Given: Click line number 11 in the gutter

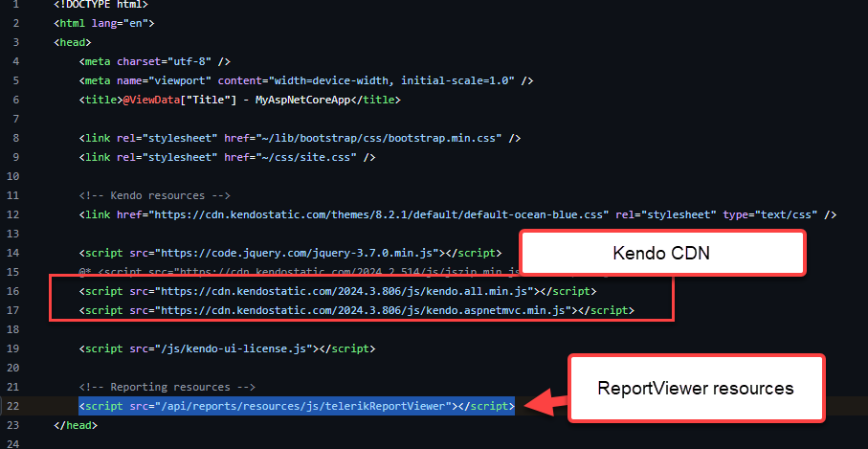Looking at the screenshot, I should click(13, 195).
